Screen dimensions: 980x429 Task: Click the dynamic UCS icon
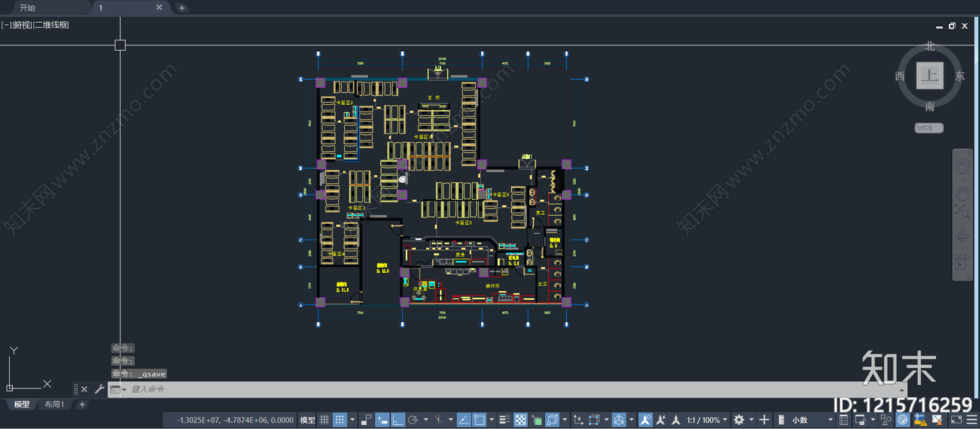click(x=578, y=420)
